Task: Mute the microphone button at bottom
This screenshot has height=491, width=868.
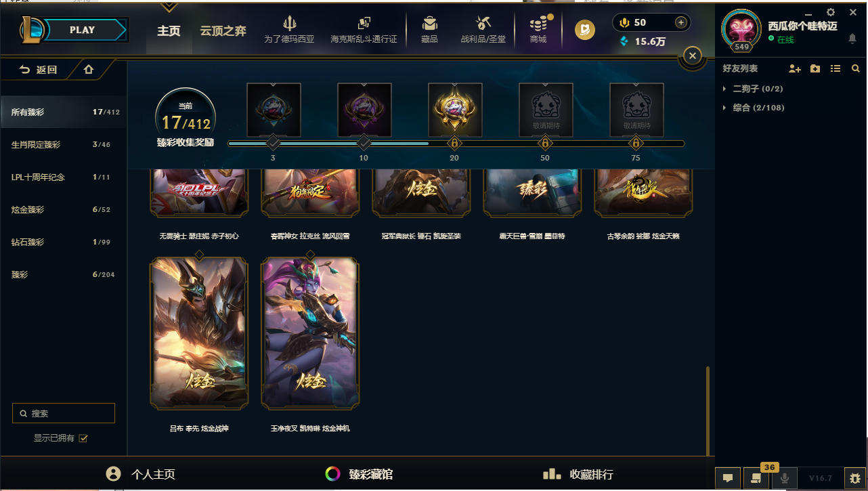Action: pyautogui.click(x=784, y=478)
